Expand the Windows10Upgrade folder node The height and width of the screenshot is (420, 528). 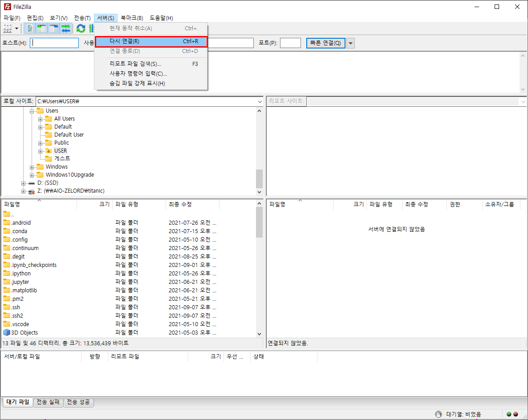pyautogui.click(x=32, y=175)
